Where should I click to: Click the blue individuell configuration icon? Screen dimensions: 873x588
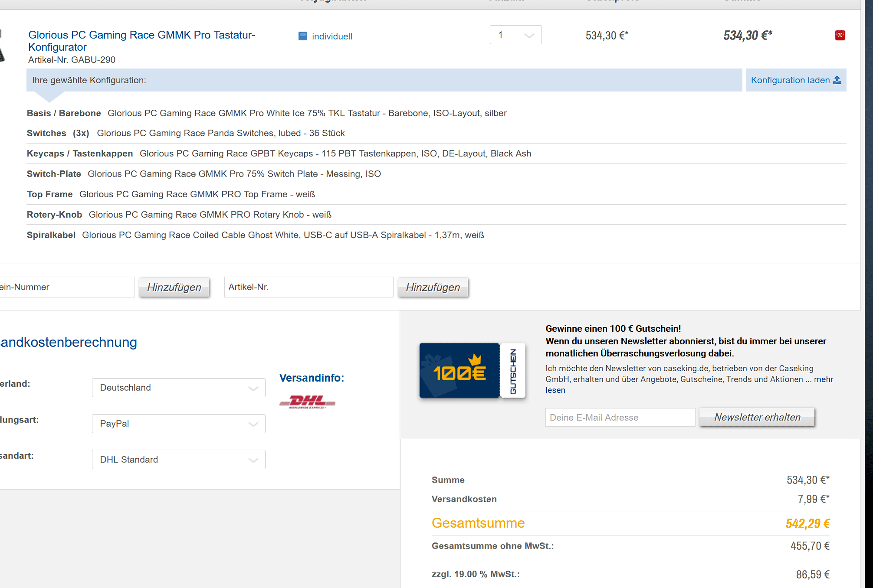tap(302, 36)
